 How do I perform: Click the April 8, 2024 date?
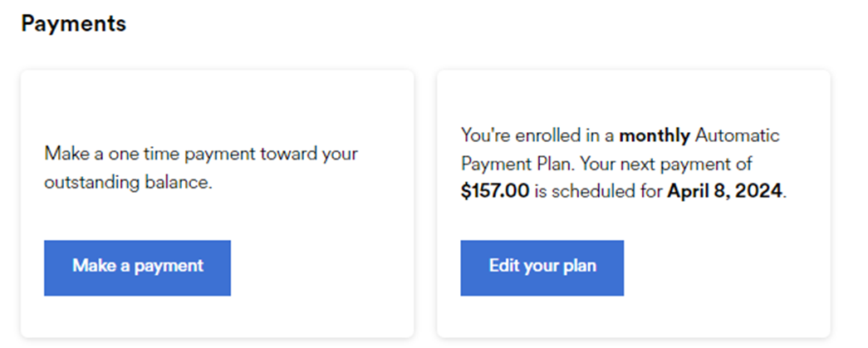(725, 192)
